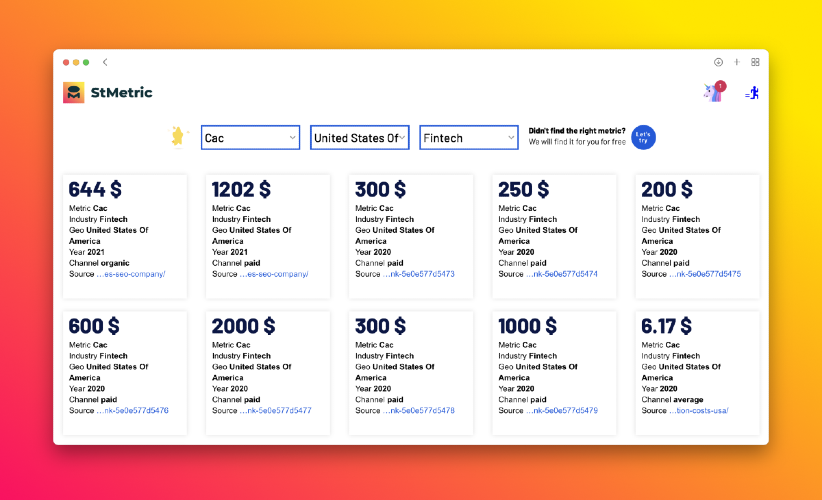Click 'Metric Cac' on the 1000 $ card
The image size is (822, 500).
click(517, 345)
